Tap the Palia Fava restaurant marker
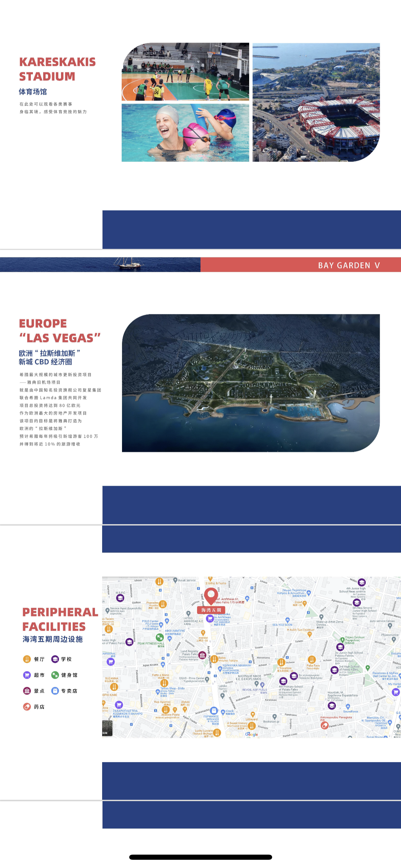The width and height of the screenshot is (401, 868). tap(312, 660)
